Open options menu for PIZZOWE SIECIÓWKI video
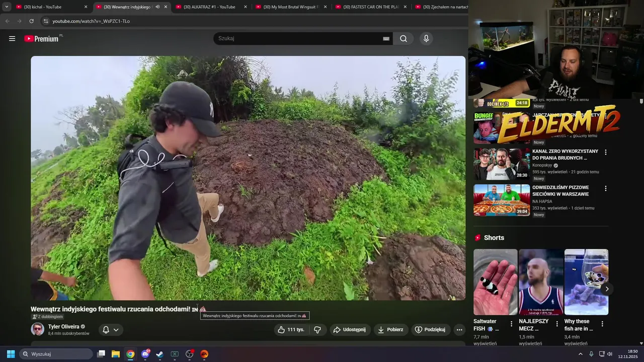The width and height of the screenshot is (644, 362). (605, 189)
